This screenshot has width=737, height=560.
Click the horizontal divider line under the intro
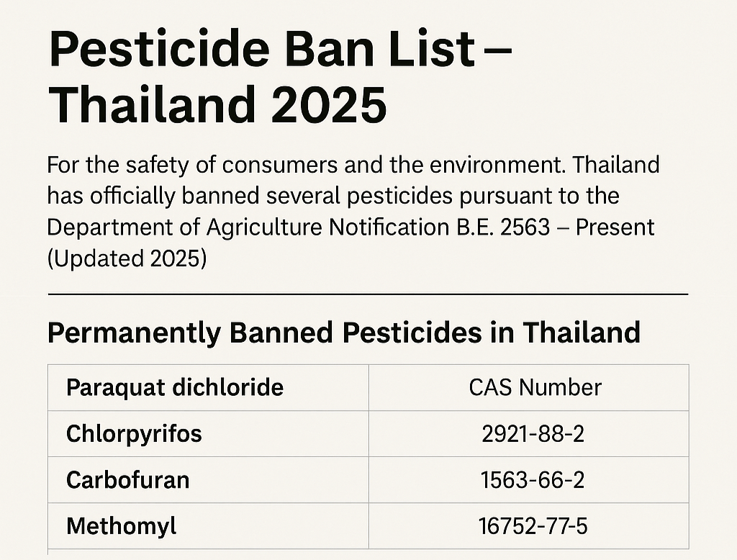pyautogui.click(x=368, y=294)
